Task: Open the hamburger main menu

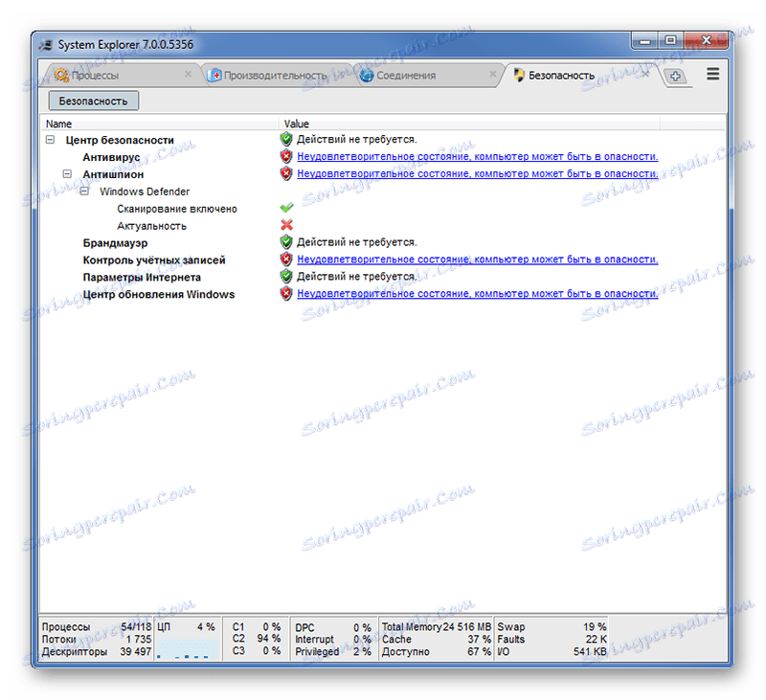Action: click(712, 75)
